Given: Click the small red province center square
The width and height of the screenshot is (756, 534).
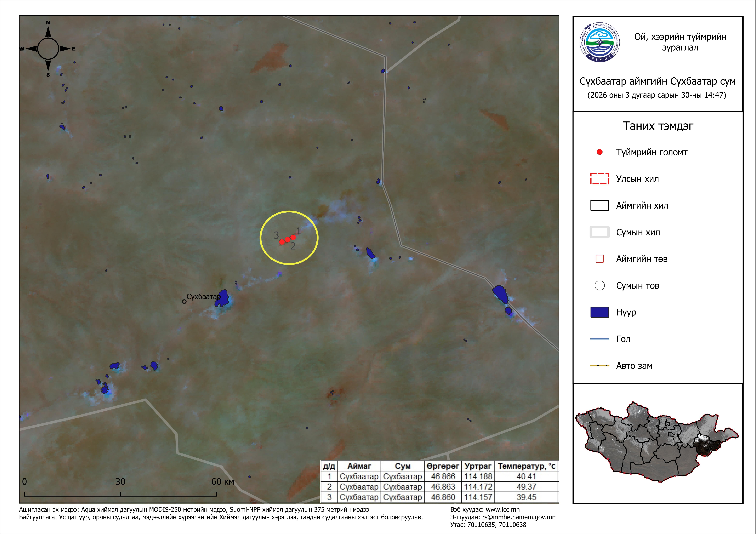Looking at the screenshot, I should (x=600, y=259).
